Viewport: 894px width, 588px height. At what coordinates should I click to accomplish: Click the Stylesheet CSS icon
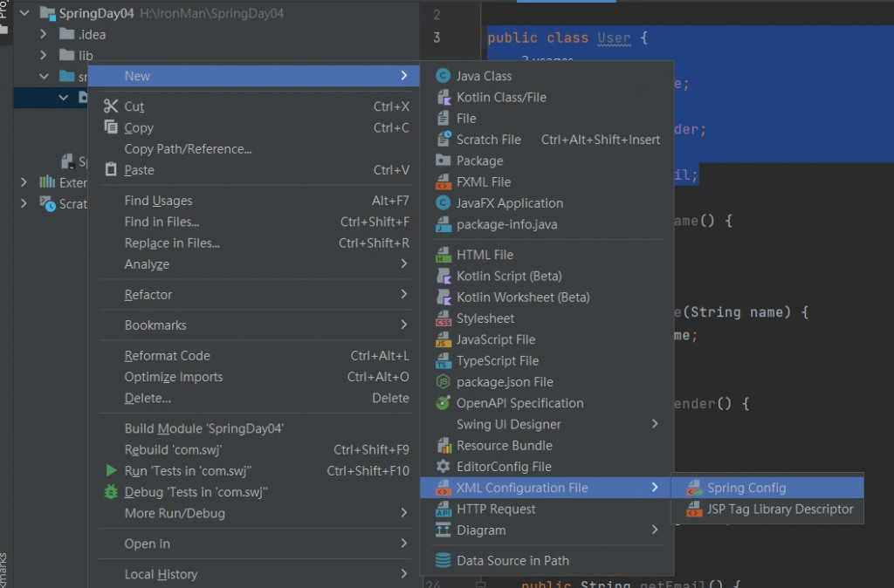tap(443, 318)
